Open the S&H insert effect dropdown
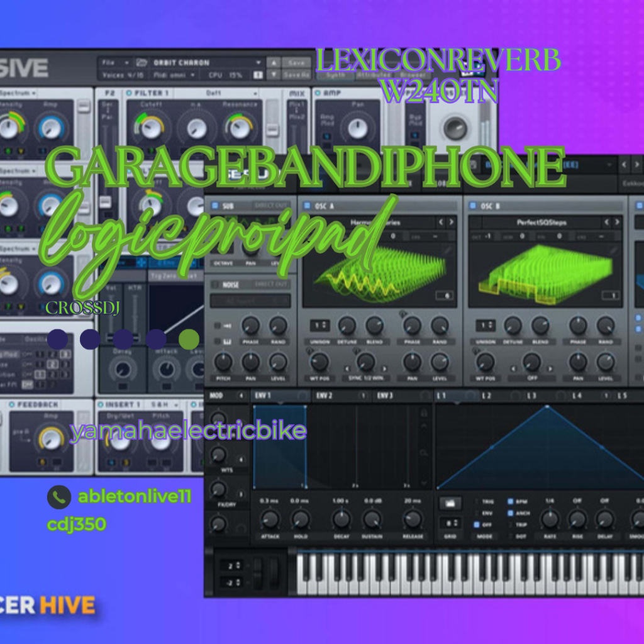Viewport: 644px width, 644px height. tap(164, 404)
